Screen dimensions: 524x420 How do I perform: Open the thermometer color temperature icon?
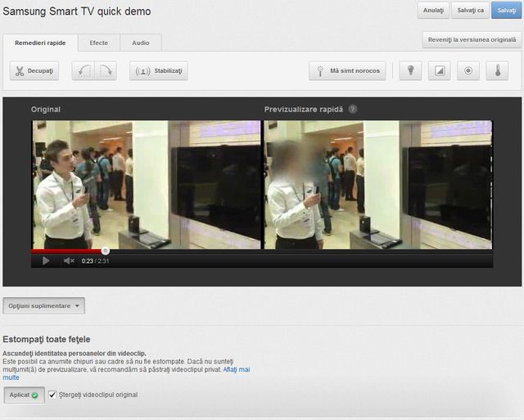click(x=497, y=71)
